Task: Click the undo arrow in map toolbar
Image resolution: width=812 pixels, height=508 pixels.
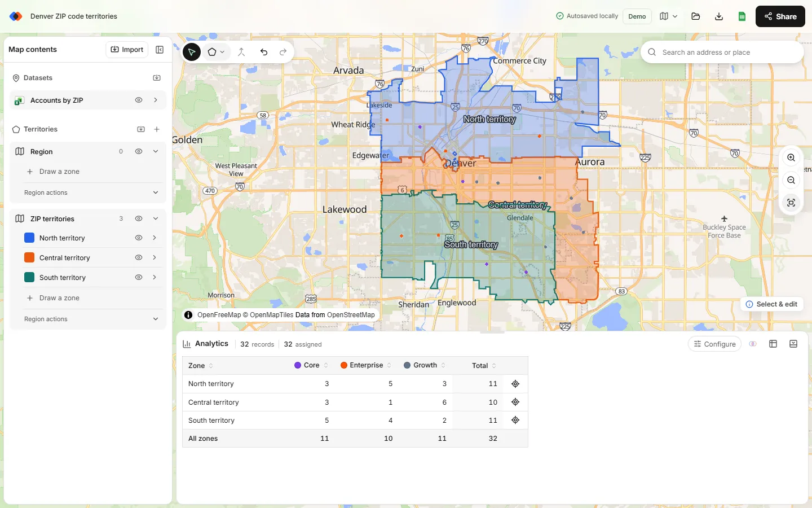Action: tap(264, 52)
